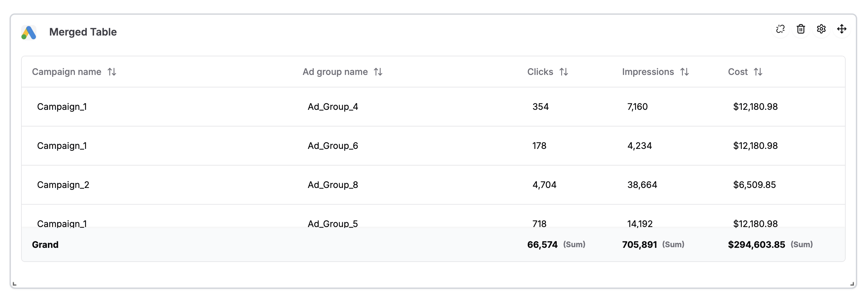Select the Campaign_2 row cell

[63, 185]
